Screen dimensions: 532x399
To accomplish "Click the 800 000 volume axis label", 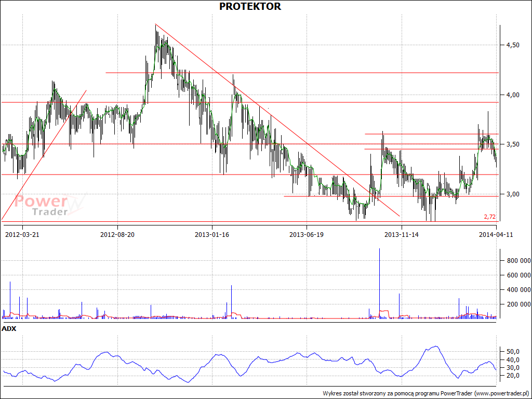I will click(518, 261).
